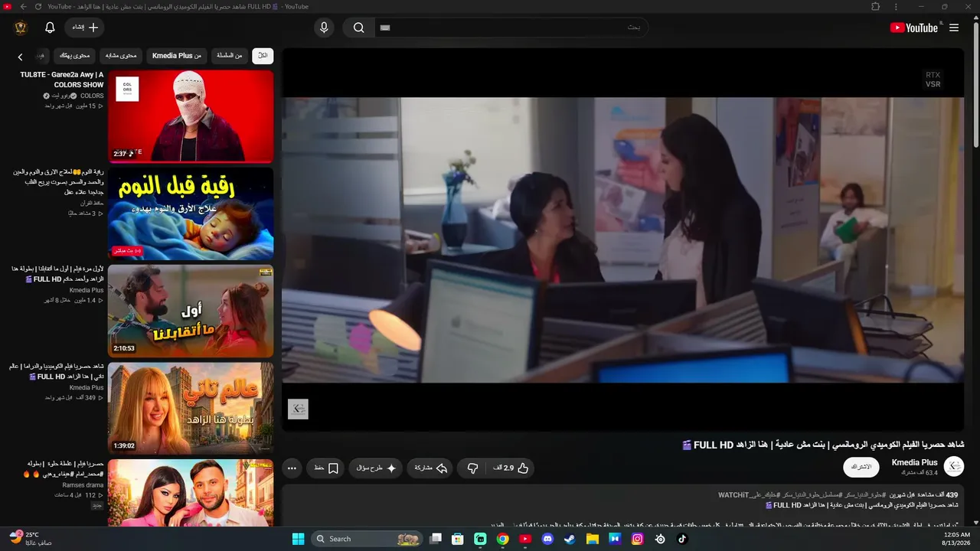Open Discord from the taskbar
The image size is (980, 551).
[547, 539]
